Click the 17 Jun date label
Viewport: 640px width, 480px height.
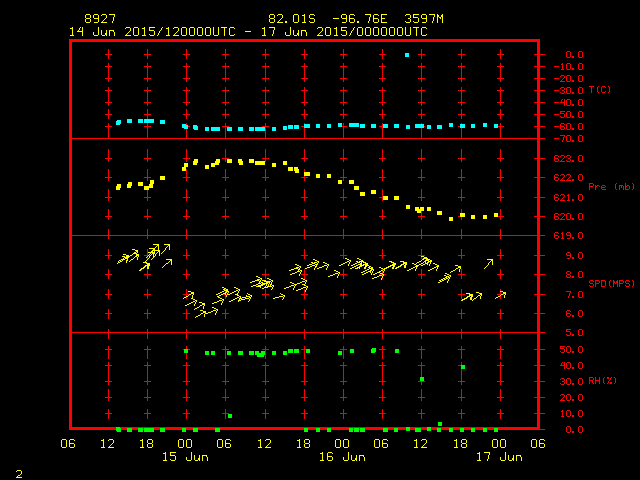(x=499, y=457)
